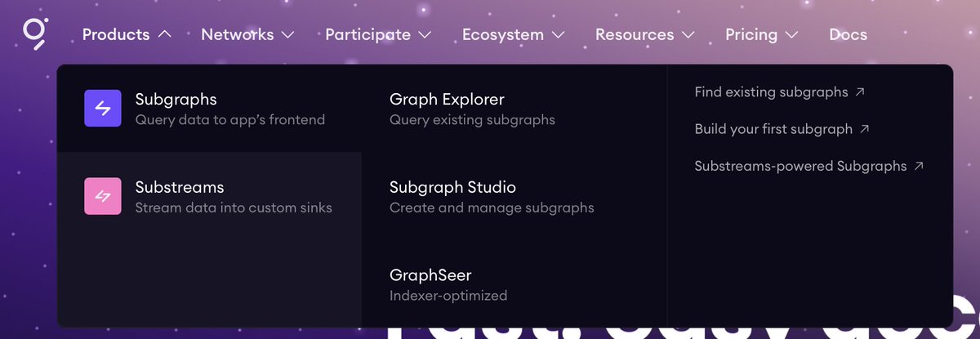This screenshot has height=339, width=980.
Task: Click arrow icon beside Substreams-powered Subgraphs
Action: pyautogui.click(x=919, y=166)
